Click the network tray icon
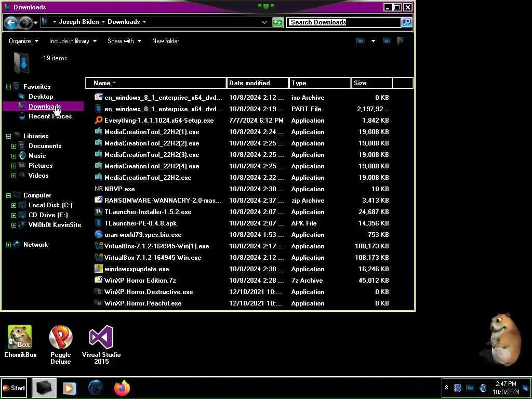Viewport: 532px width, 399px height. pos(470,388)
